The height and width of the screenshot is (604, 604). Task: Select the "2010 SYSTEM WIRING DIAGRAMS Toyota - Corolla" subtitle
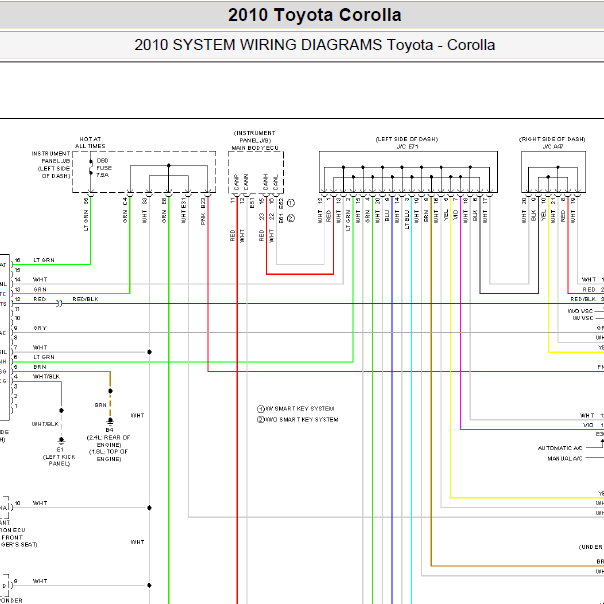[314, 45]
